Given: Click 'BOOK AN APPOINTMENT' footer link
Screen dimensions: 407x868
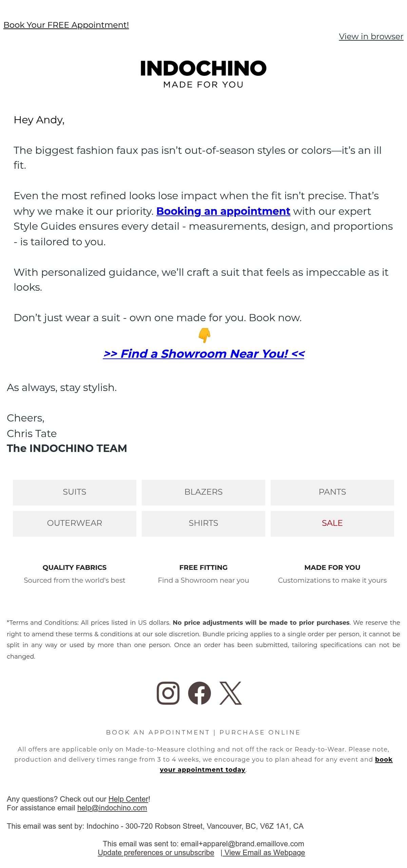Looking at the screenshot, I should pos(158,732).
